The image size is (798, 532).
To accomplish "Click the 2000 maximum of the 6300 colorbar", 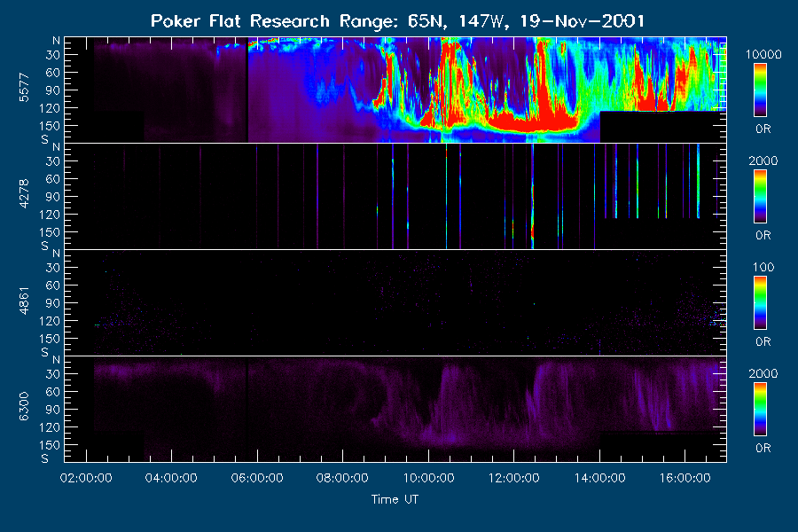I will click(763, 373).
